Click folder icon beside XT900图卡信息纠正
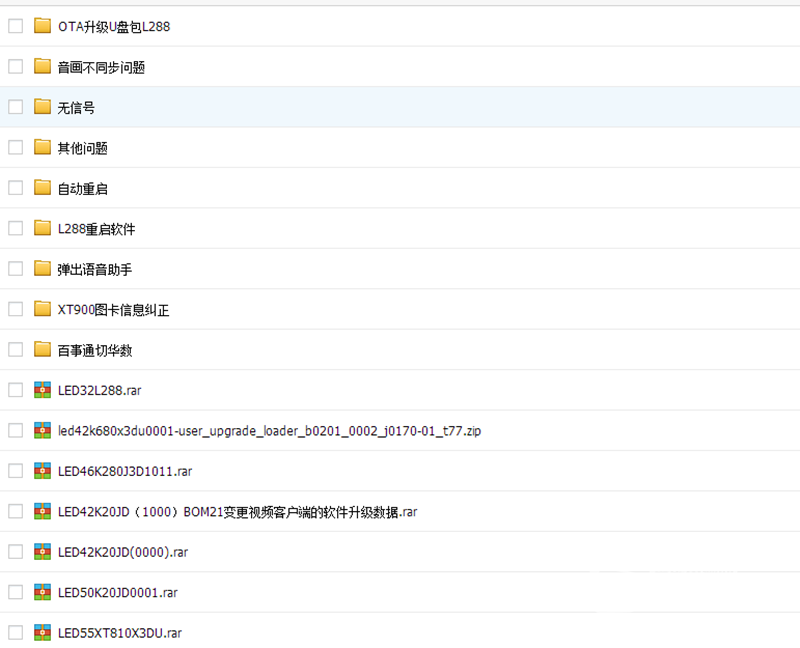The height and width of the screenshot is (648, 800). point(42,309)
